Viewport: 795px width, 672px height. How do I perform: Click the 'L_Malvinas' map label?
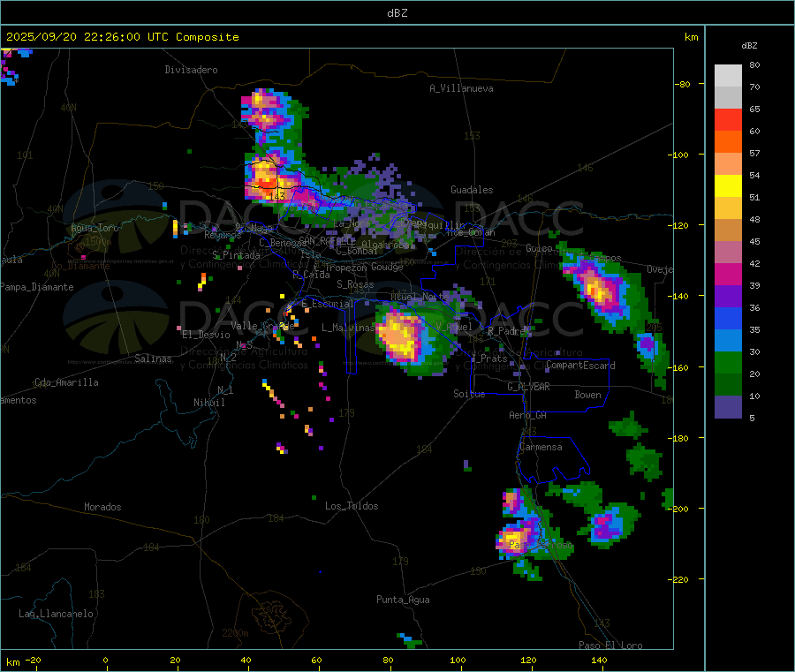tap(348, 328)
